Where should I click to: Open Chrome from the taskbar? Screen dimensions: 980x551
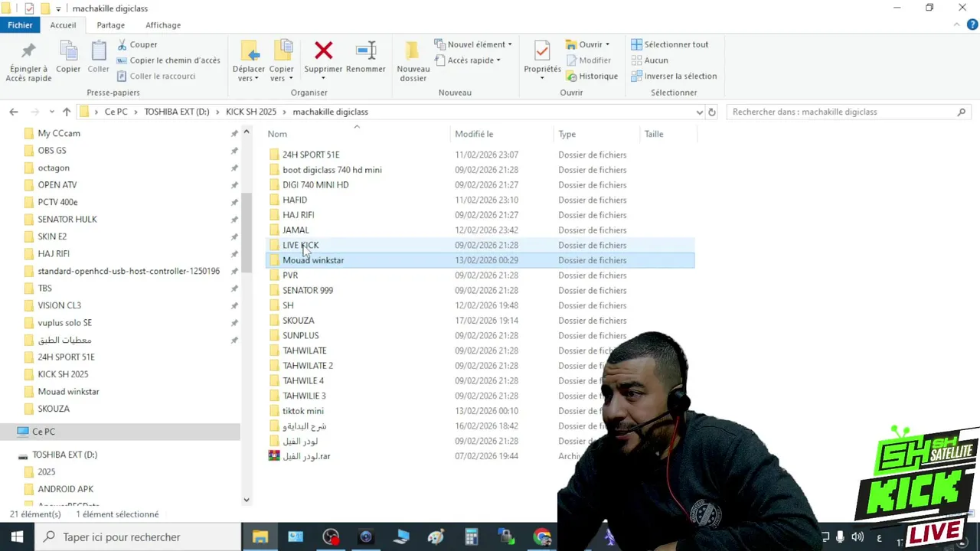pos(542,537)
